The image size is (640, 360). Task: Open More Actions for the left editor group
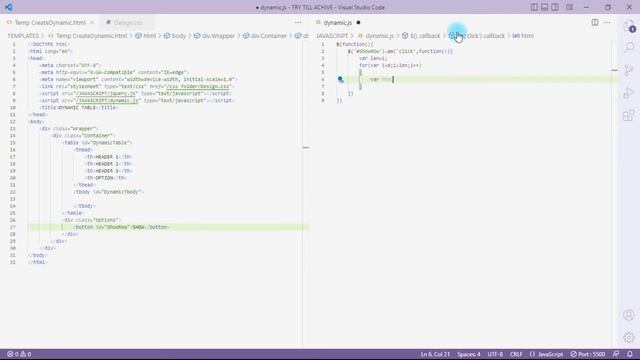pos(298,22)
